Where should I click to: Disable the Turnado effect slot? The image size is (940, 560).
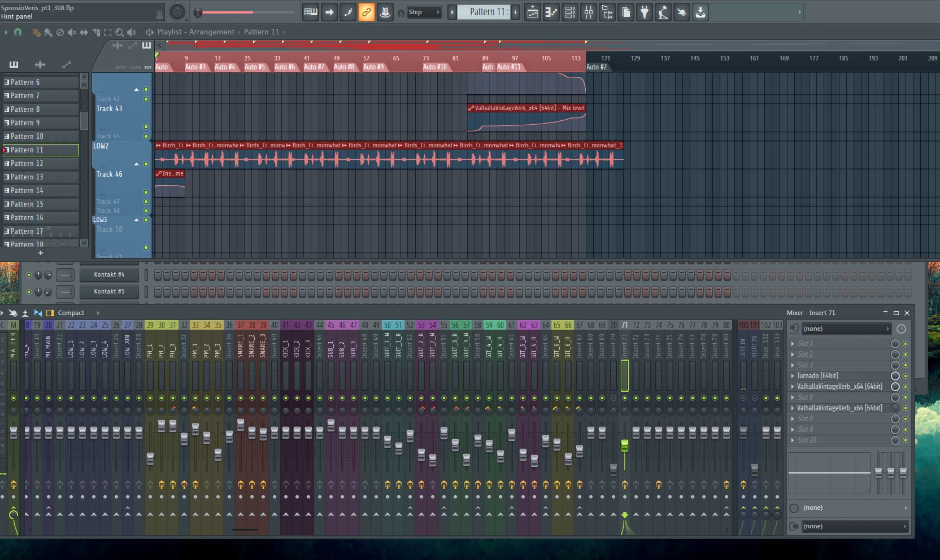(x=906, y=376)
